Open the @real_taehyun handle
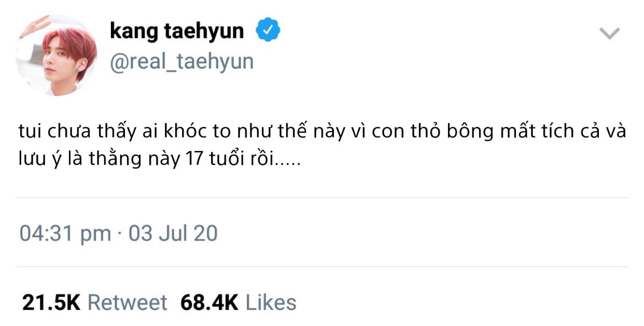 pos(181,62)
